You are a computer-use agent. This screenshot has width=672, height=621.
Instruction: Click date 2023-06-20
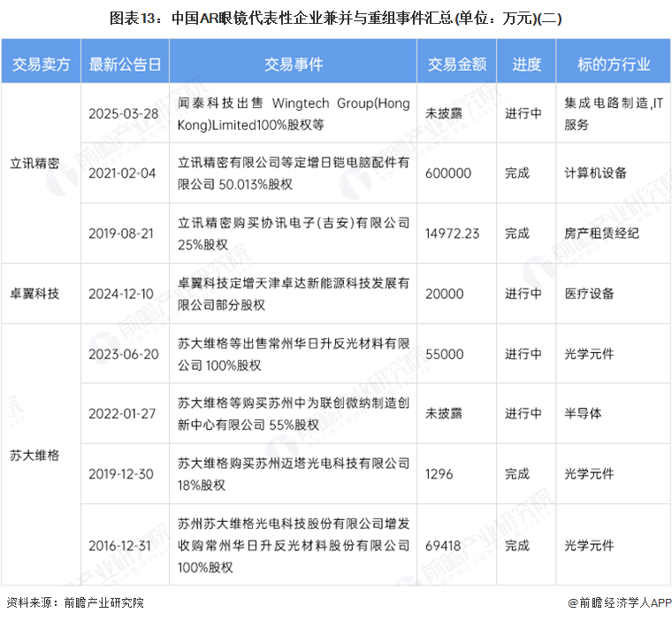(124, 354)
